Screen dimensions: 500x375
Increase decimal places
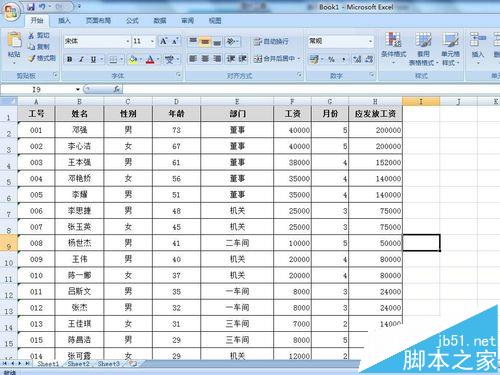(x=357, y=59)
